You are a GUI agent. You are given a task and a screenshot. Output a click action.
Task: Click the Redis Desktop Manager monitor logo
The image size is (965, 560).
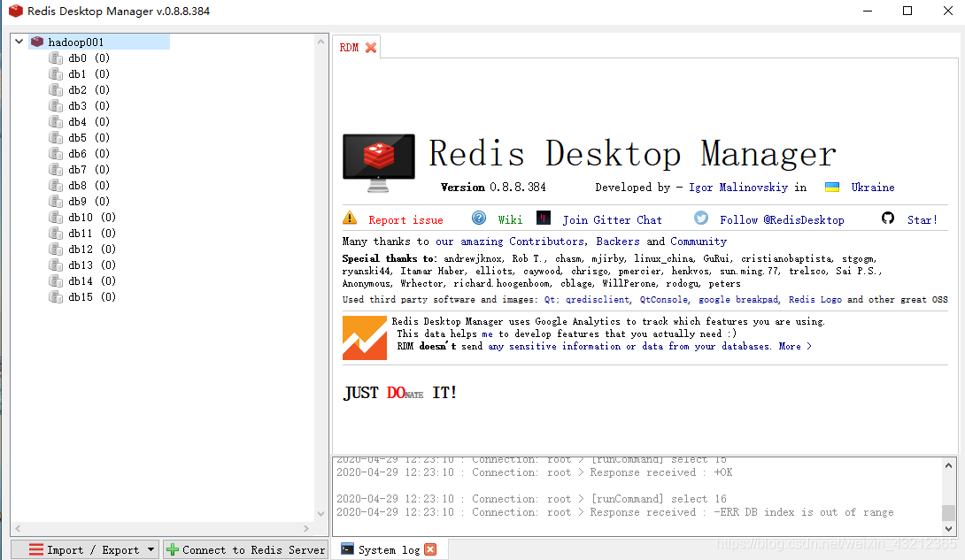[x=379, y=163]
